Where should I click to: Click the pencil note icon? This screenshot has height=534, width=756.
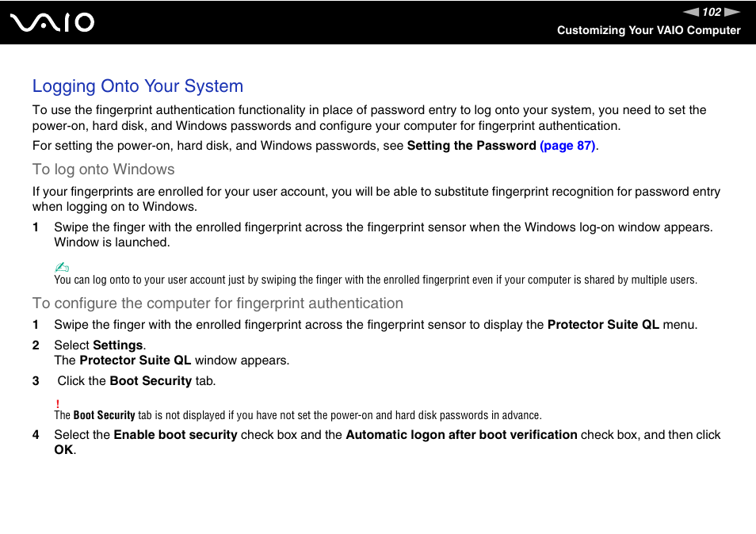(62, 267)
